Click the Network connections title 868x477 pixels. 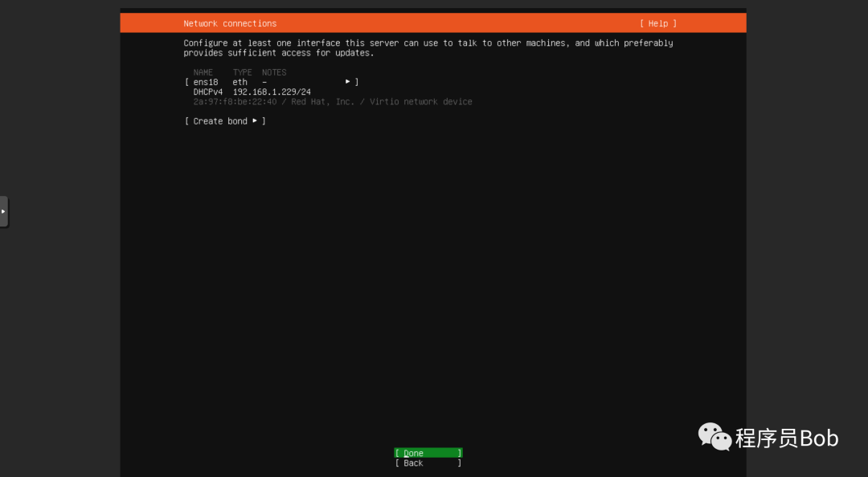click(x=230, y=23)
